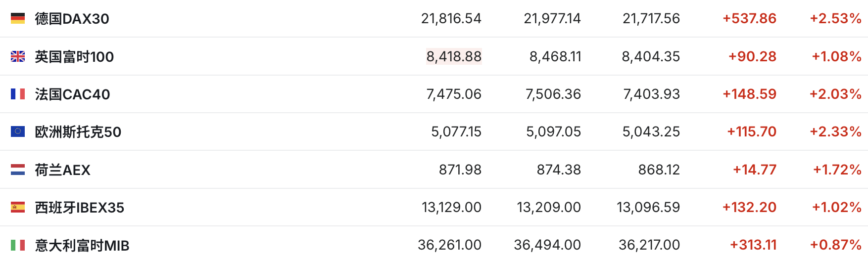868x260 pixels.
Task: Click the Spanish flag icon
Action: [x=18, y=207]
